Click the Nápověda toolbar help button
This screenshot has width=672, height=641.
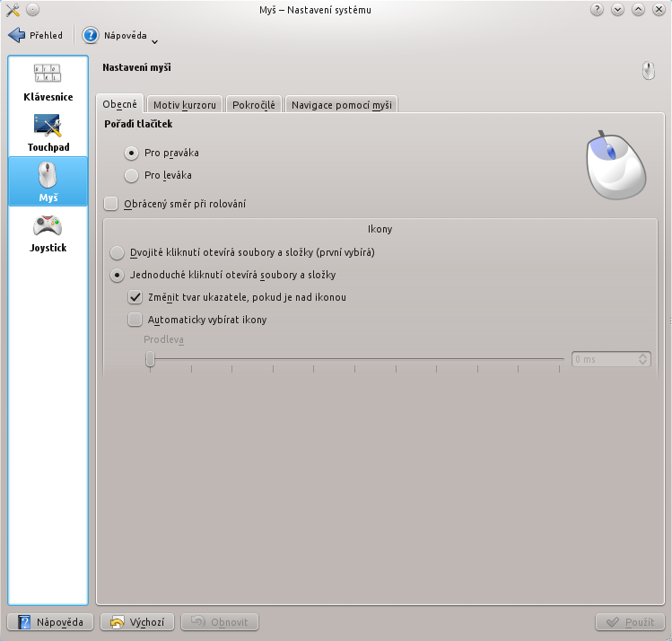tap(115, 35)
